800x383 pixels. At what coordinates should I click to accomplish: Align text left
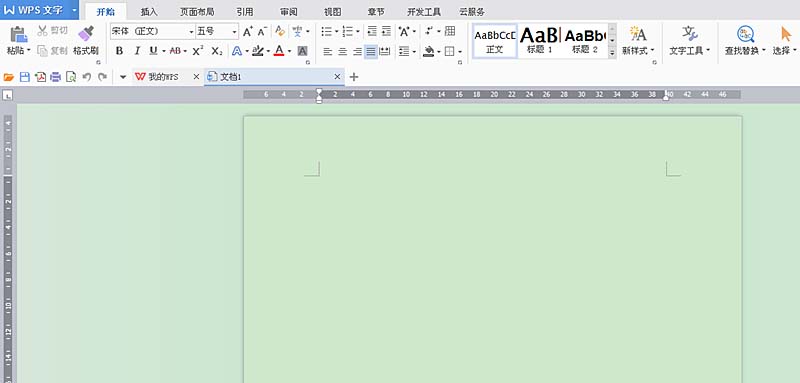(x=328, y=51)
